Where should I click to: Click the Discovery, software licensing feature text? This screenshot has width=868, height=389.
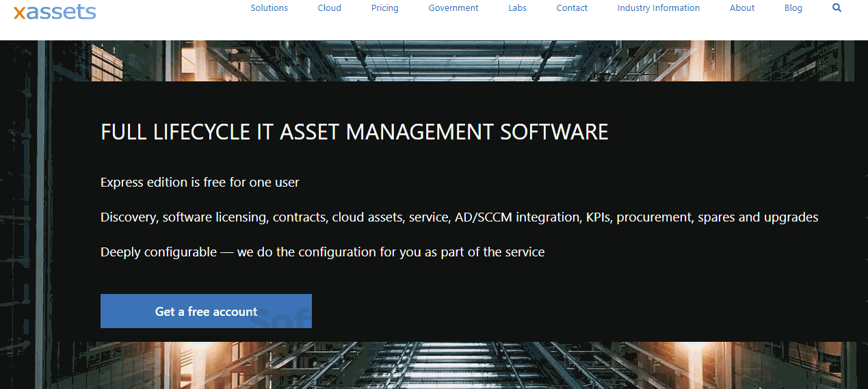pos(459,217)
